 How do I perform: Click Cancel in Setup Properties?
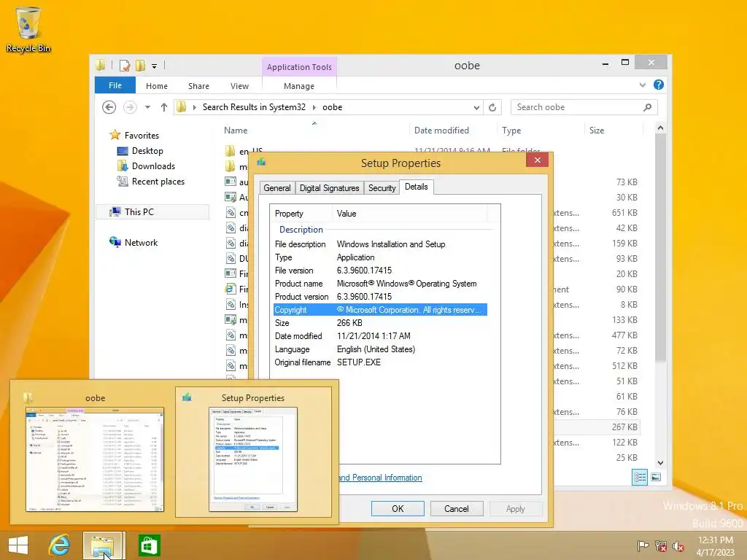coord(457,508)
